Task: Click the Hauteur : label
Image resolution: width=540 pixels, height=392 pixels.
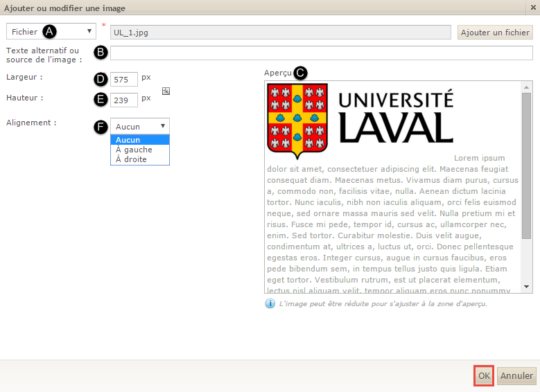Action: point(25,98)
